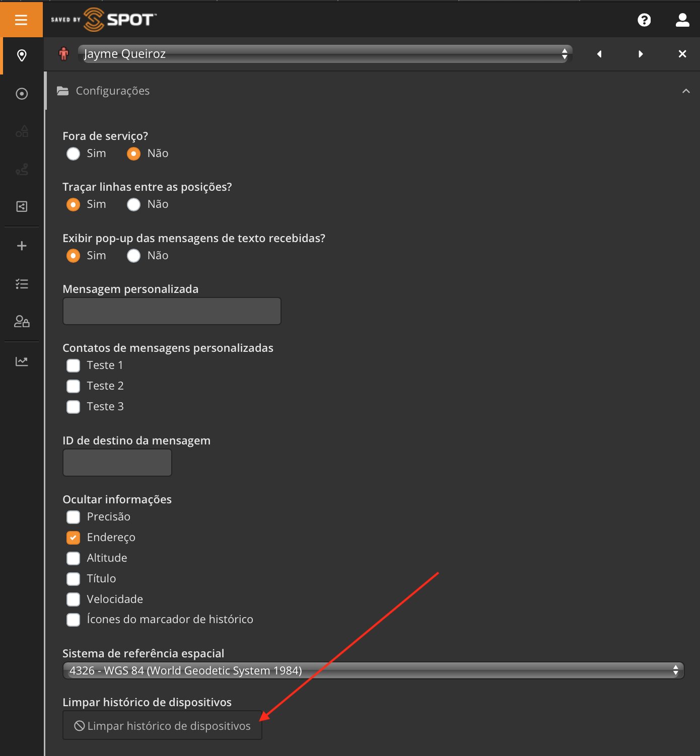Open the target circle sidebar icon

22,94
